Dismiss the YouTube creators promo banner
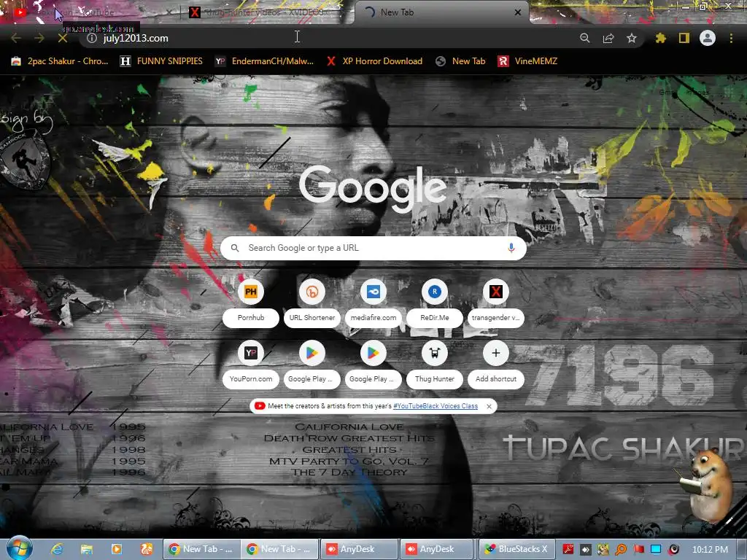Screen dimensions: 747x560 click(x=489, y=406)
